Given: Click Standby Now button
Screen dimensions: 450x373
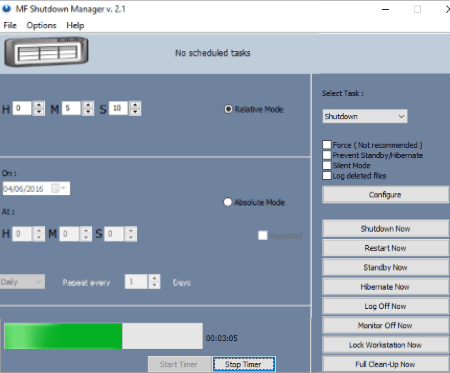Looking at the screenshot, I should (385, 267).
